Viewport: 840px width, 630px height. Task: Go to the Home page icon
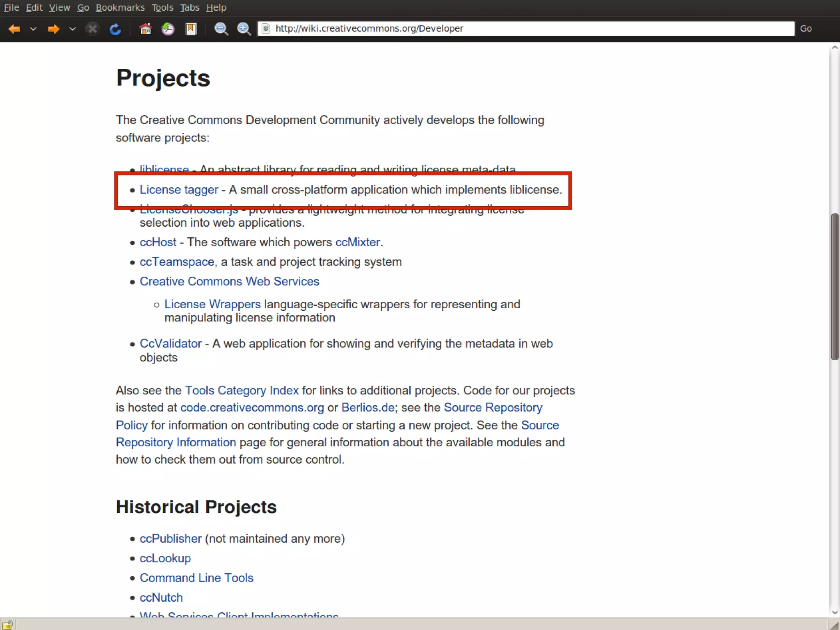[x=145, y=29]
